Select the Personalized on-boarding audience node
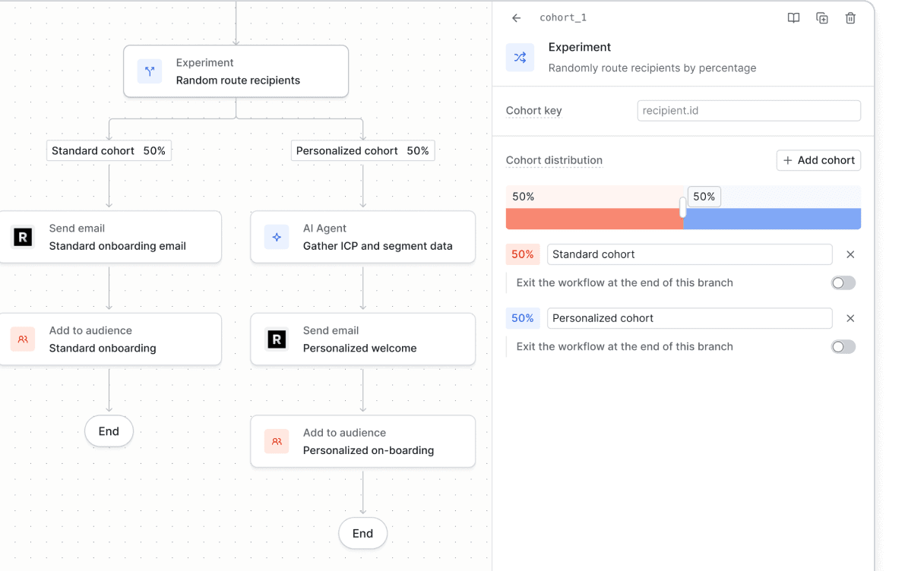 click(x=362, y=441)
